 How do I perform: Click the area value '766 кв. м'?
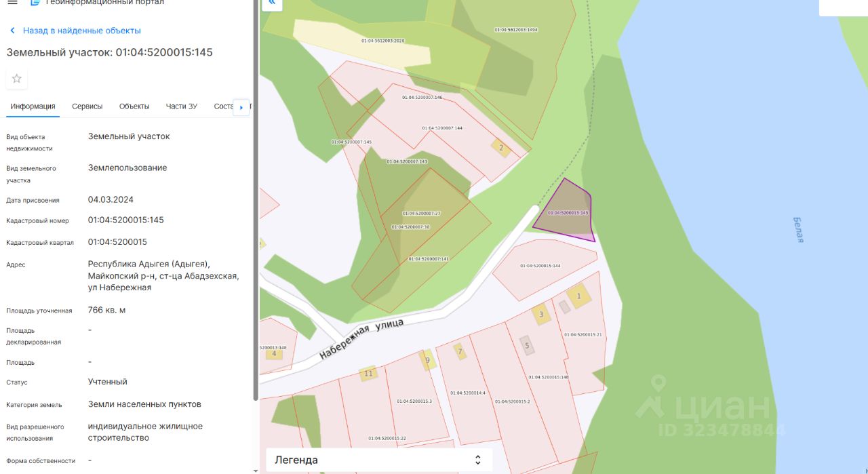point(106,310)
